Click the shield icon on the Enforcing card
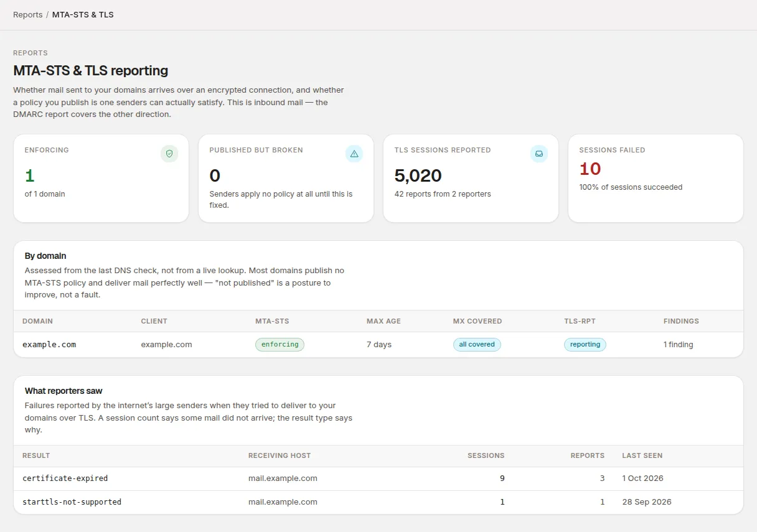This screenshot has height=532, width=757. click(x=169, y=154)
